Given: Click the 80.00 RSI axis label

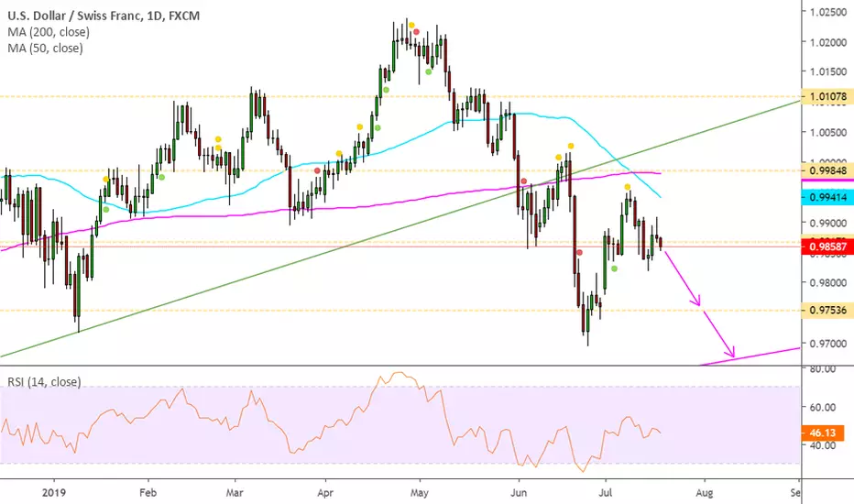Looking at the screenshot, I should [x=823, y=369].
